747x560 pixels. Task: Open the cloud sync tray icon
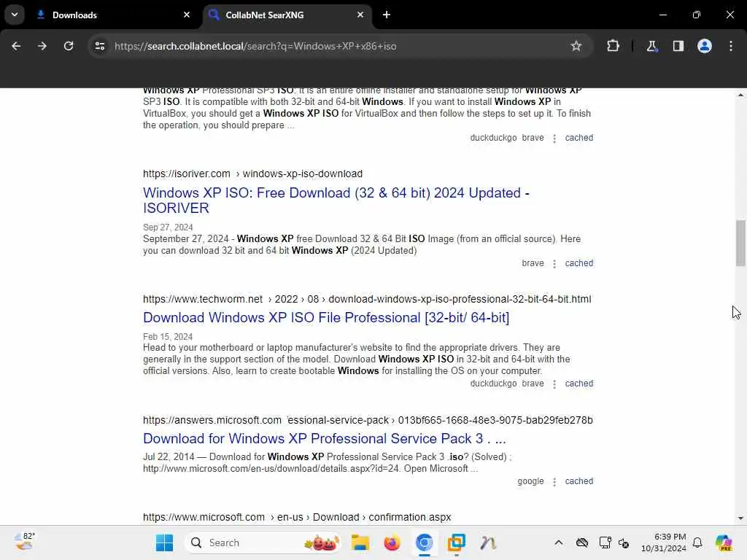click(581, 542)
